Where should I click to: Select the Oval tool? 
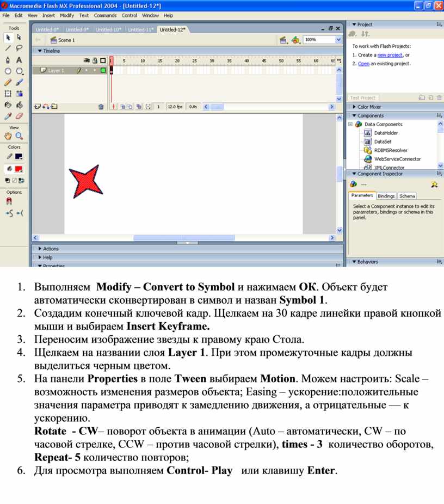point(8,71)
